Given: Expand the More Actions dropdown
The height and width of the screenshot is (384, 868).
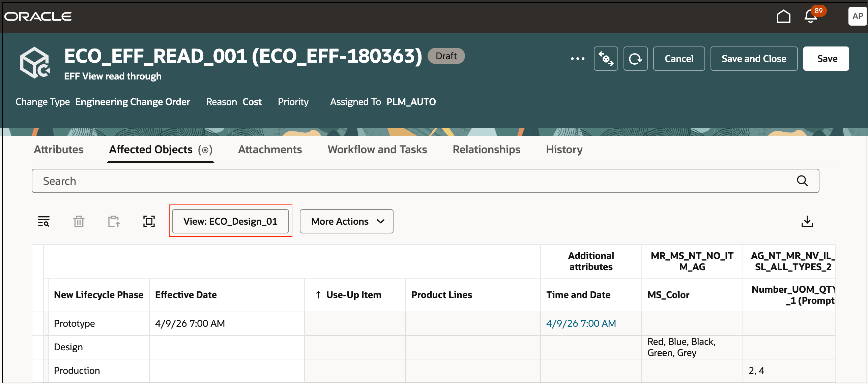Looking at the screenshot, I should 346,221.
